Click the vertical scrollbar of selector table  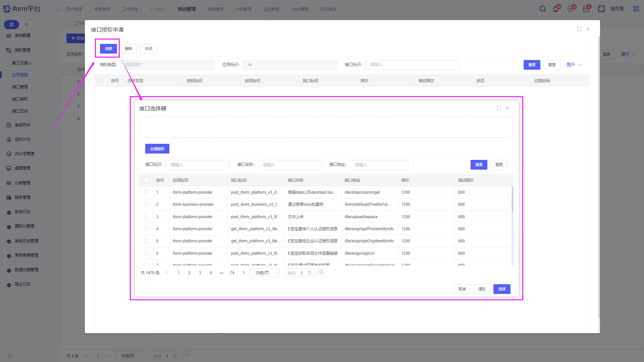(x=512, y=199)
